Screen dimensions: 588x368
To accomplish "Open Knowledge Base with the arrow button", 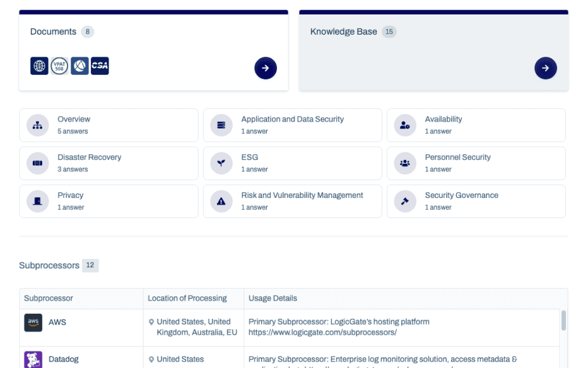I will tap(545, 68).
